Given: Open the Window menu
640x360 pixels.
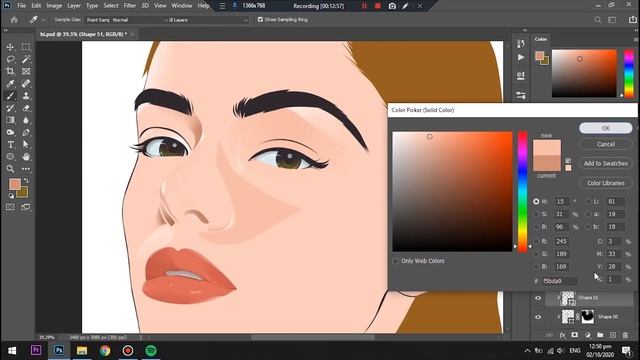Looking at the screenshot, I should [182, 6].
